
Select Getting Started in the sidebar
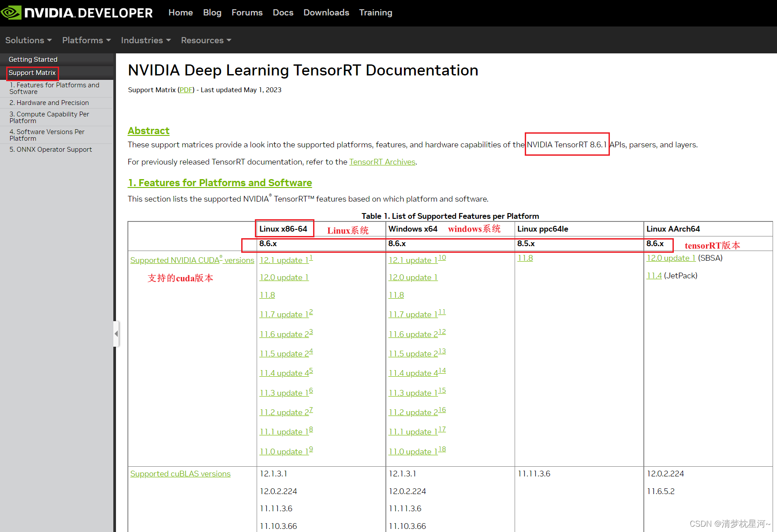[x=33, y=60]
